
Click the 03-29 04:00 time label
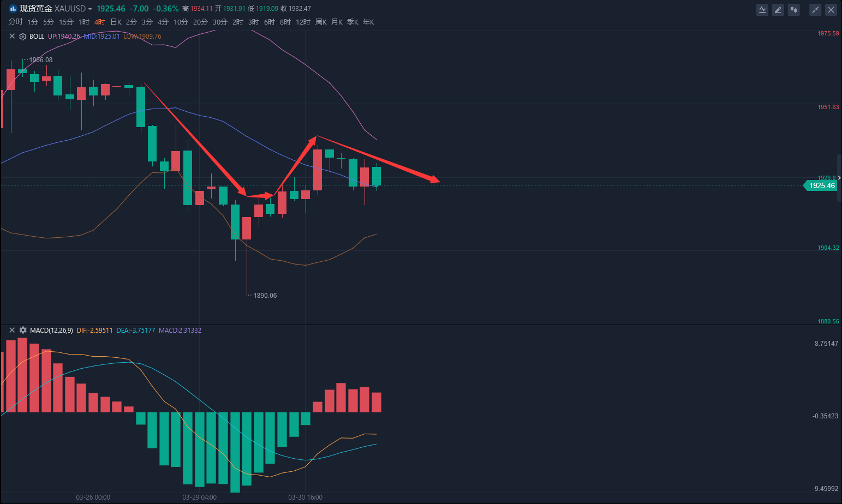(x=200, y=497)
